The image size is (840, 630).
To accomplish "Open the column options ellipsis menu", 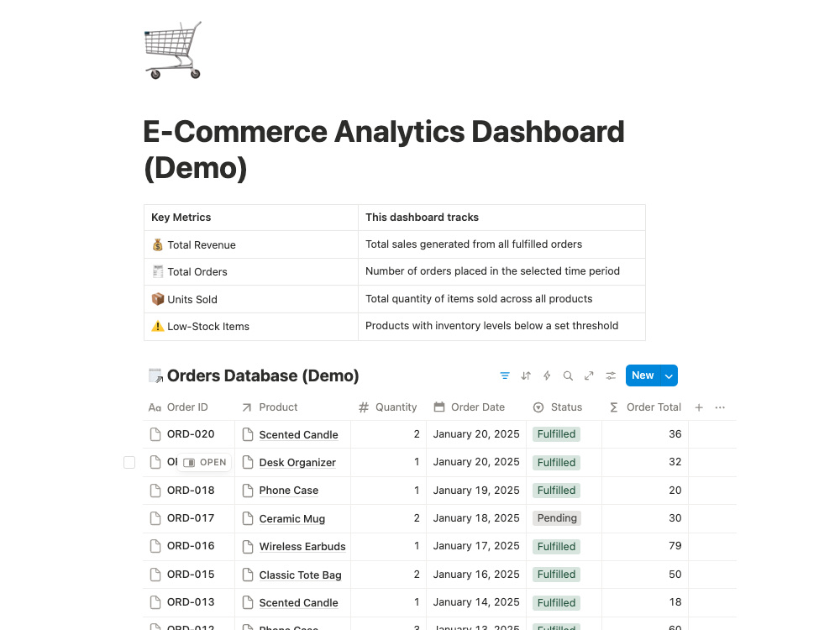I will coord(720,407).
